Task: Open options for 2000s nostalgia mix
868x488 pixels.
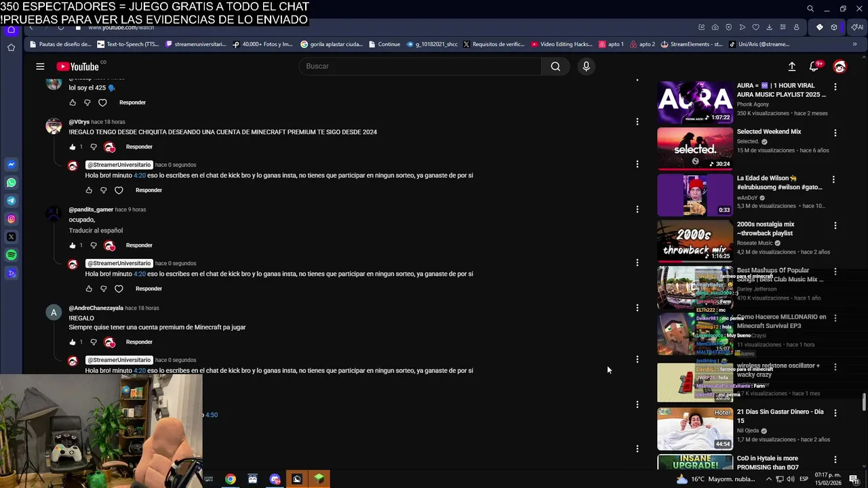Action: [835, 226]
